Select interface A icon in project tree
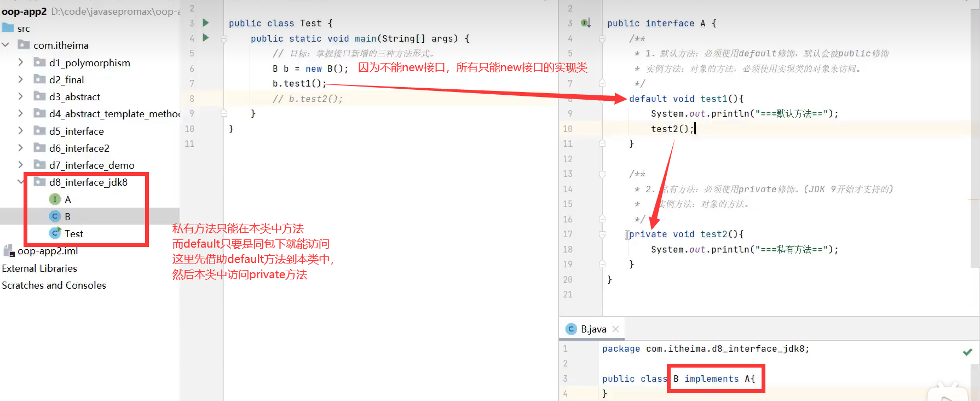 coord(55,199)
